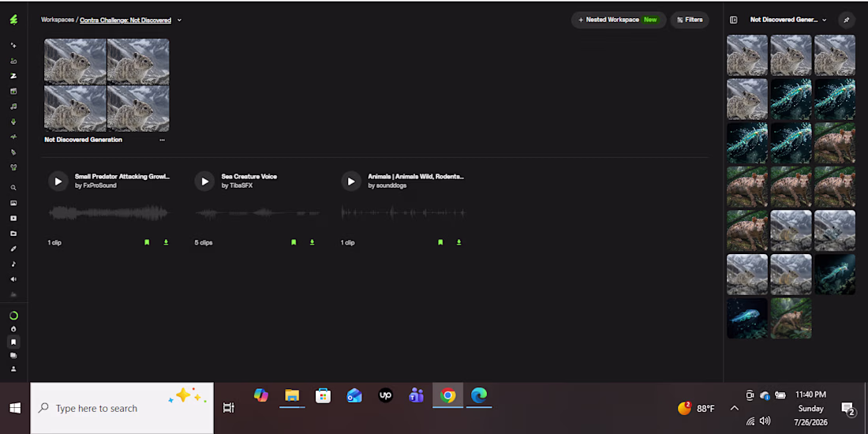Open File Explorer from taskbar
Viewport: 868px width, 434px height.
pos(292,396)
